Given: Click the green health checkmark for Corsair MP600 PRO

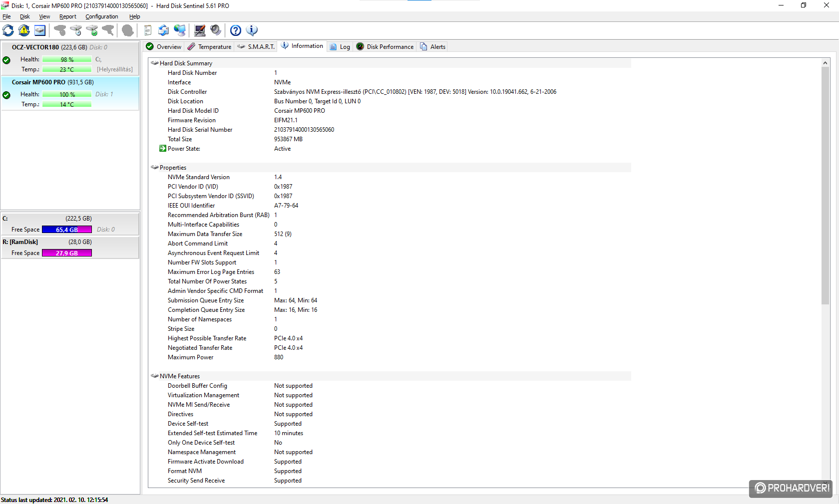Looking at the screenshot, I should tap(6, 95).
